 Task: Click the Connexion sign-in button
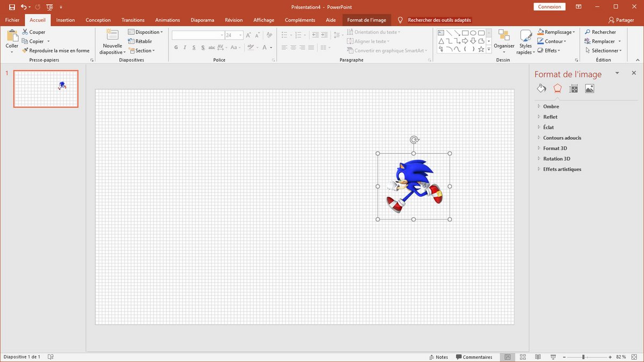pyautogui.click(x=550, y=7)
